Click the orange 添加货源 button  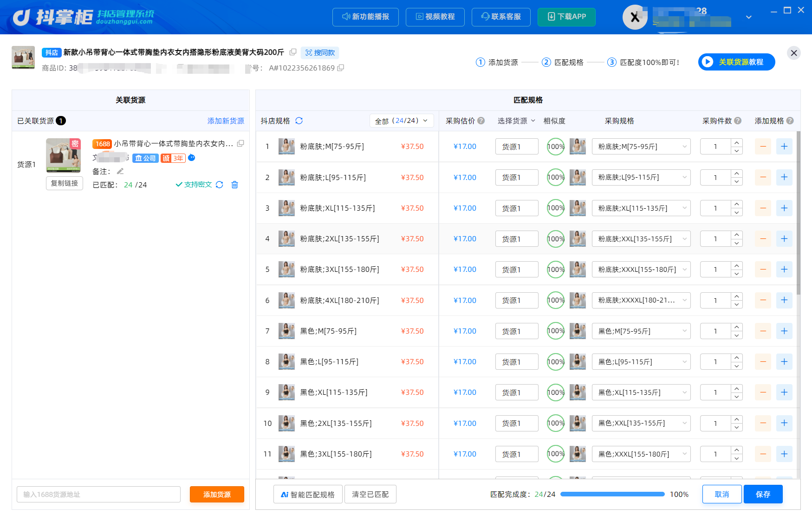217,495
